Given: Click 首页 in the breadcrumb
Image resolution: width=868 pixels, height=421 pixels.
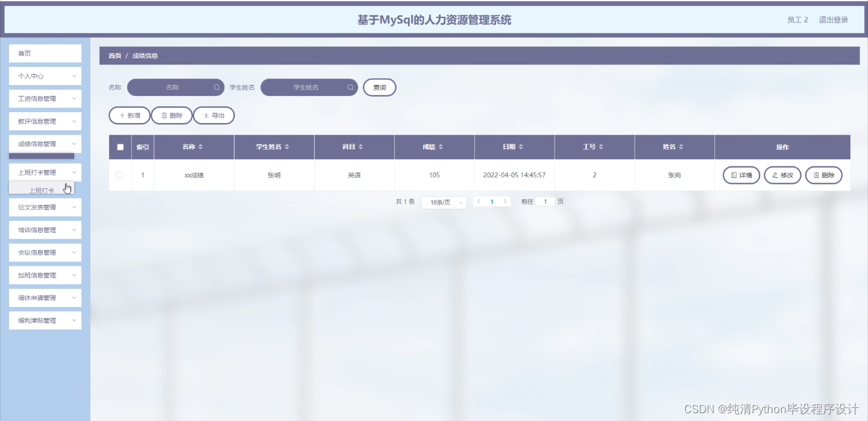Looking at the screenshot, I should click(x=115, y=55).
